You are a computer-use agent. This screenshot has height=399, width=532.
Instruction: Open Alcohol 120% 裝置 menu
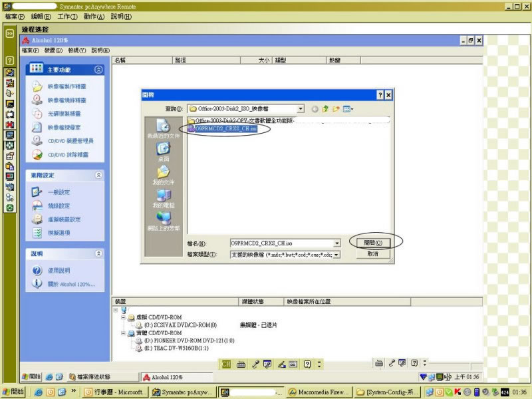53,51
